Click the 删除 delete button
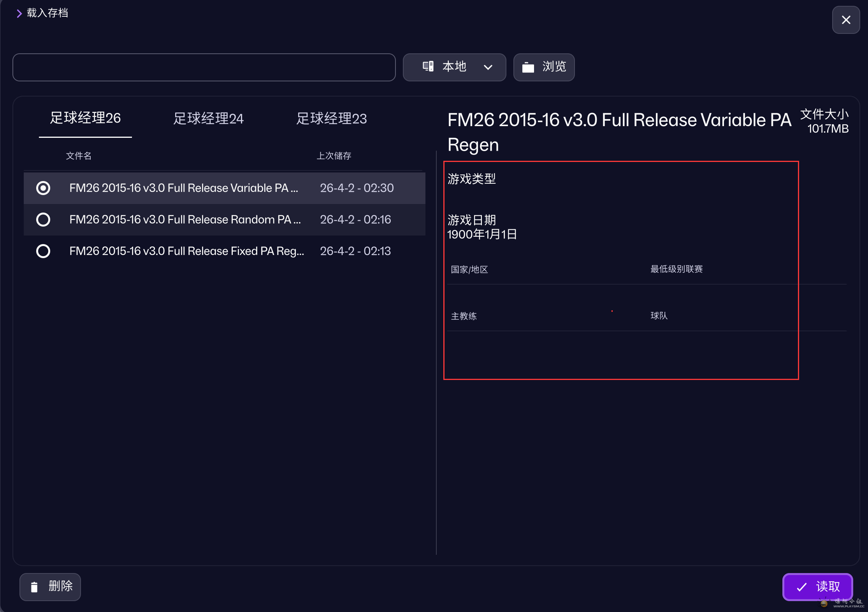Screen dimensions: 868x612 tap(50, 587)
